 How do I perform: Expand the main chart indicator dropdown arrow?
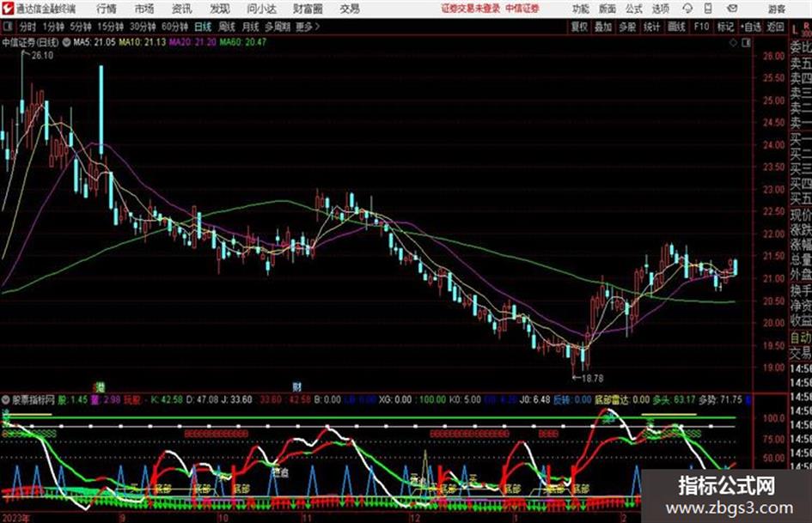[x=66, y=42]
